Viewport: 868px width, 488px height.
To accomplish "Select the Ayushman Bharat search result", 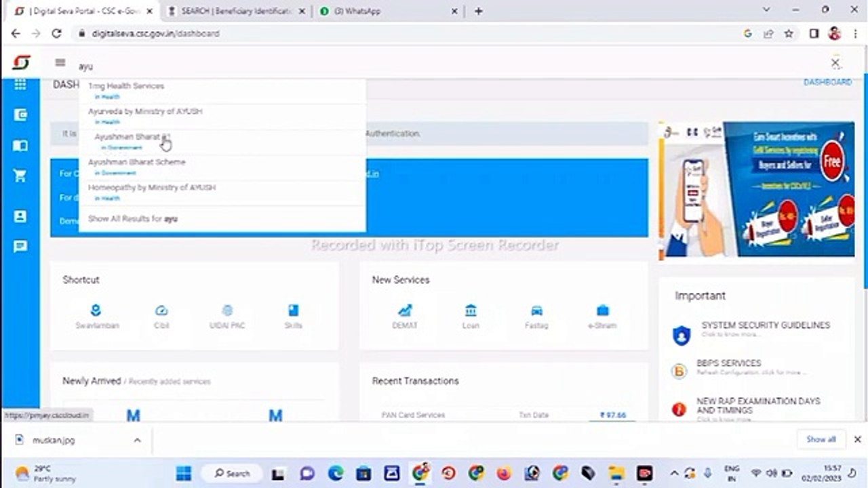I will [222, 141].
